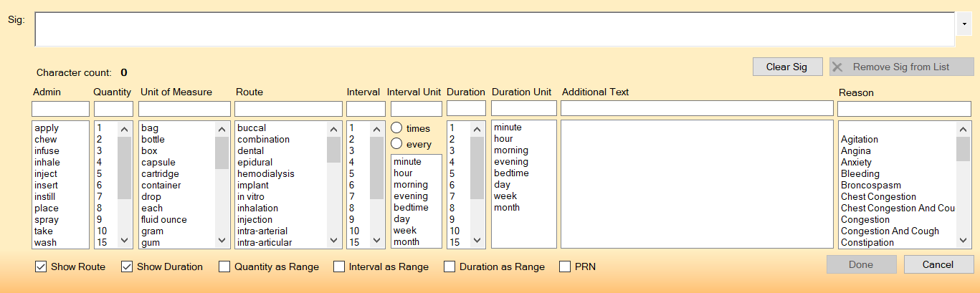Select 'Constipation' in Reason list
Screen dimensions: 980x293
(x=867, y=243)
